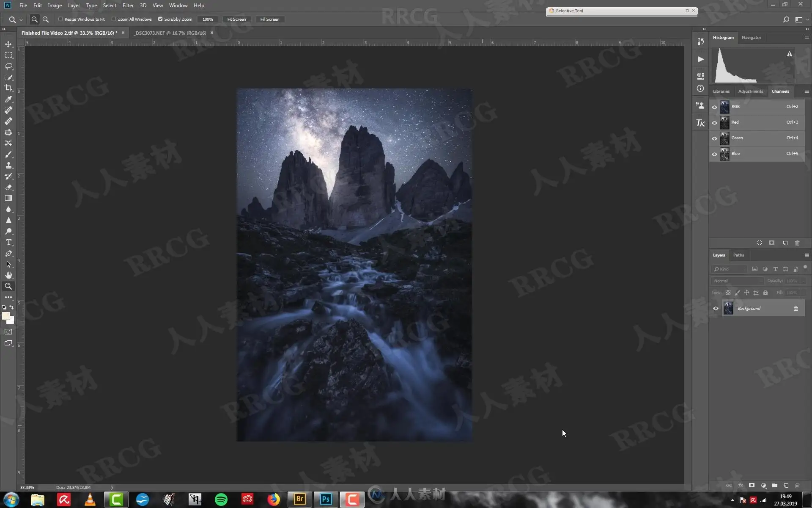Enable Resize Windows to Fit checkbox

tap(60, 19)
